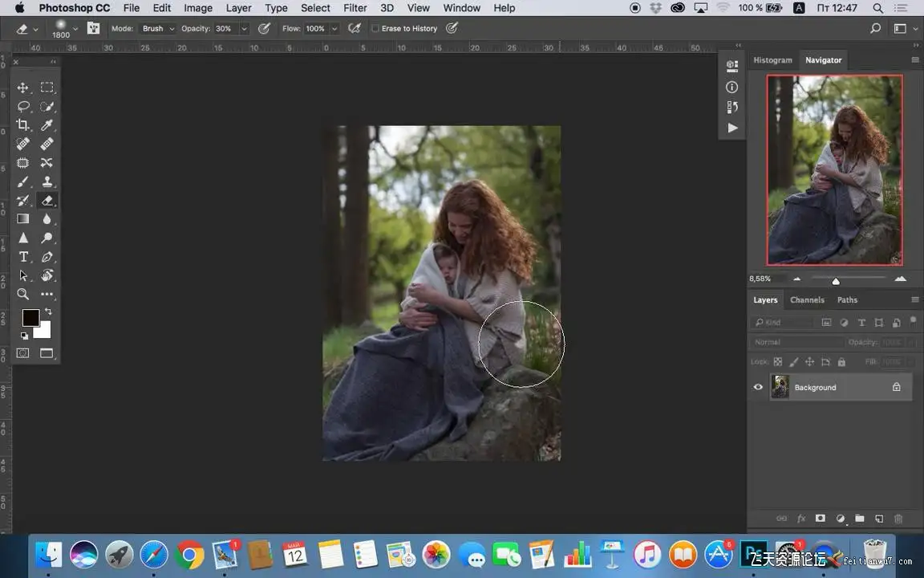Activate the Horizontal Type tool

(x=23, y=257)
